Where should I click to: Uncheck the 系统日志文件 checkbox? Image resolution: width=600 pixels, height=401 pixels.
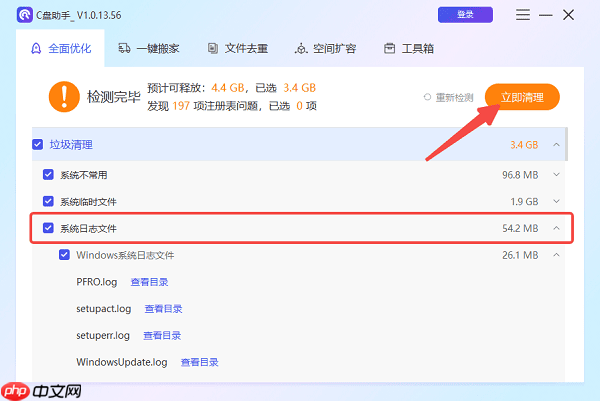click(48, 228)
